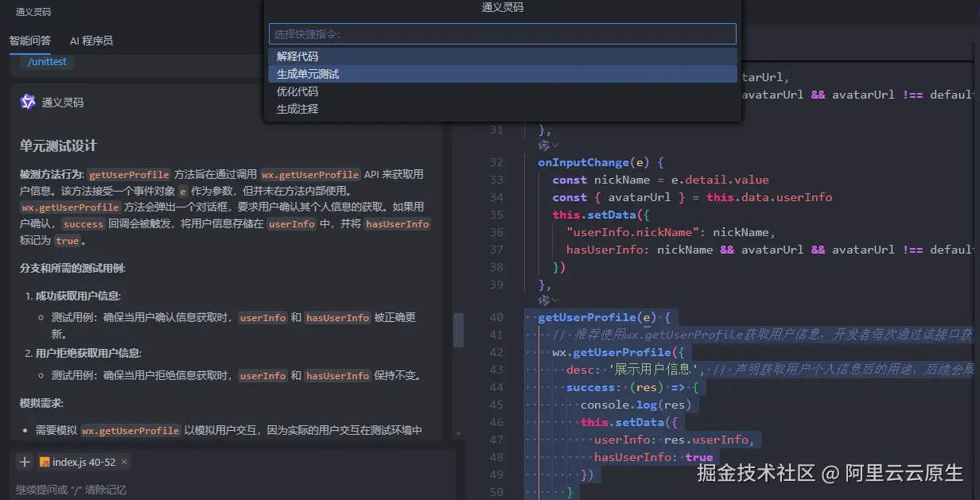Remove the index.js 40-52 context chip

click(124, 462)
